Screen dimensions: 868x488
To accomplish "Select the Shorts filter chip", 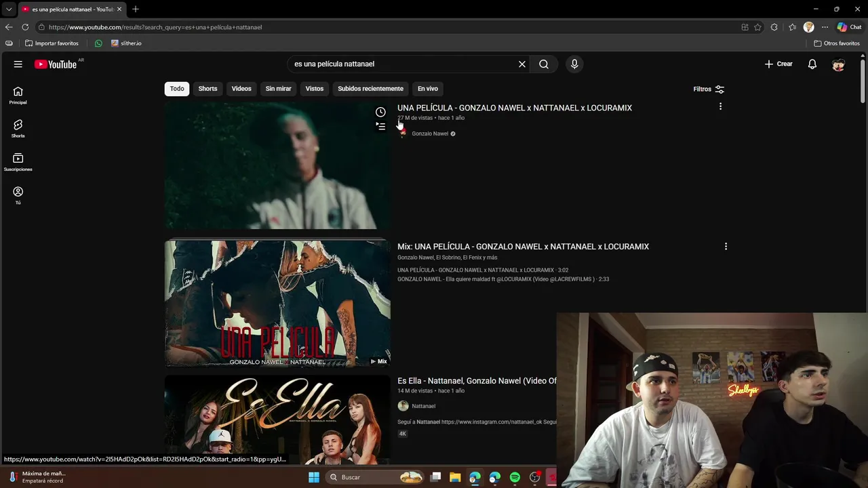I will (208, 89).
